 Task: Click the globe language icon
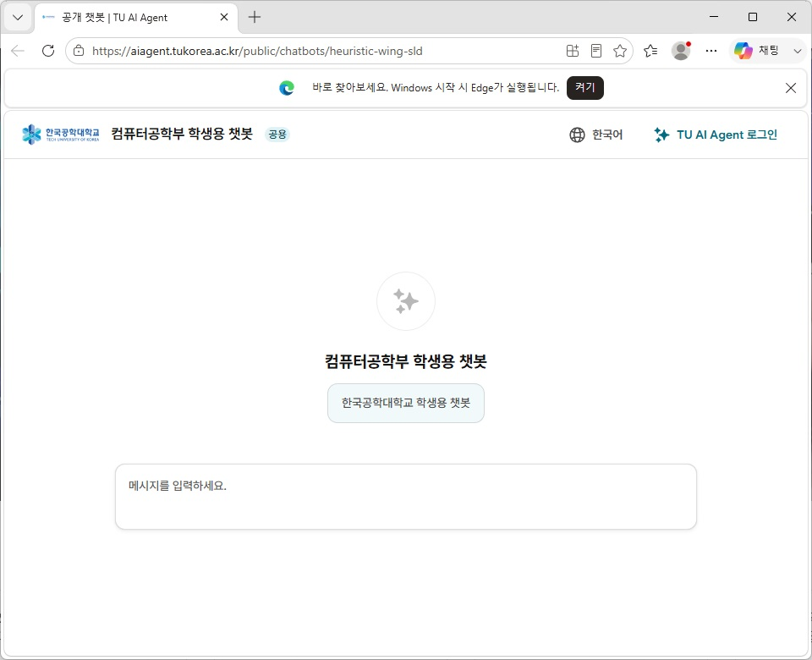(x=577, y=135)
